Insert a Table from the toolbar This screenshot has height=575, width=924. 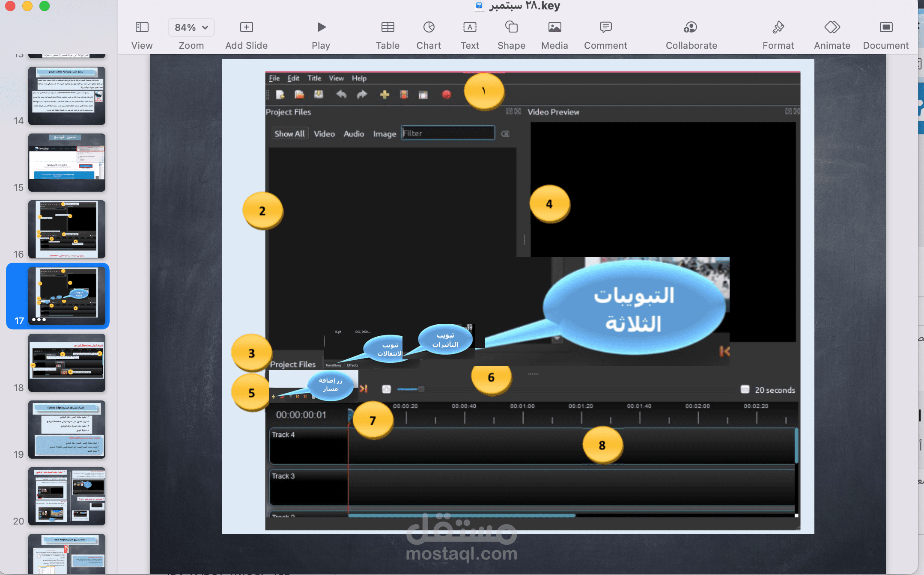(x=387, y=27)
